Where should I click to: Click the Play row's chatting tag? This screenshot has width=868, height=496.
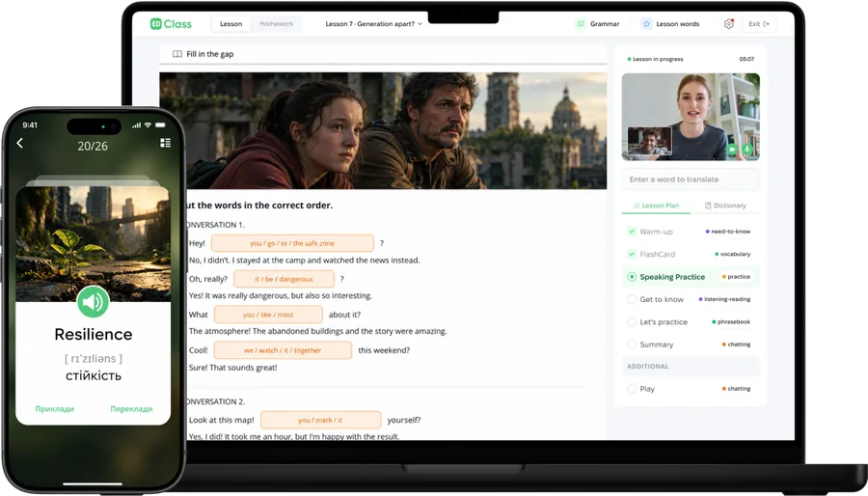[736, 389]
